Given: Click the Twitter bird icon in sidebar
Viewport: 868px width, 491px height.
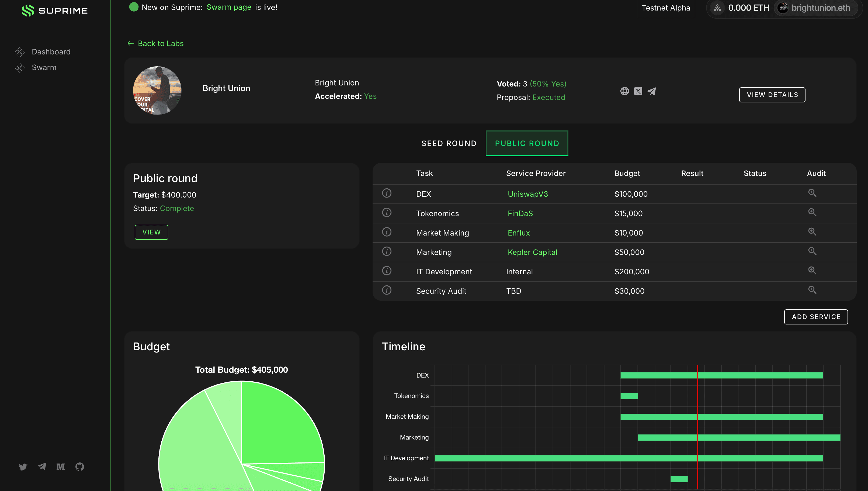Looking at the screenshot, I should [x=23, y=467].
